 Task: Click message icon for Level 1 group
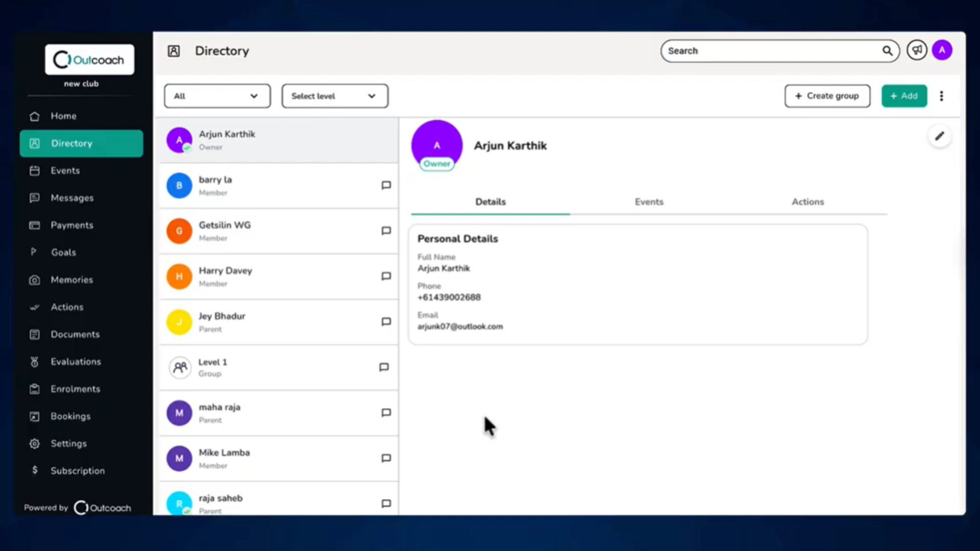[384, 367]
